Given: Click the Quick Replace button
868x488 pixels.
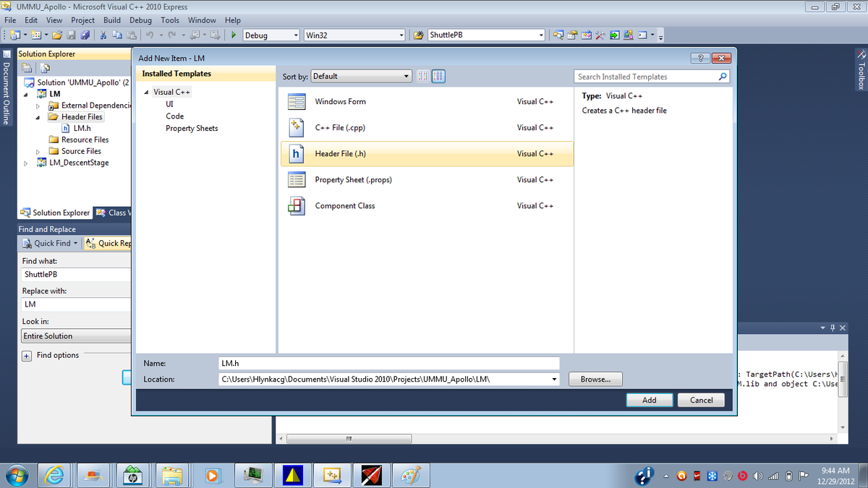Looking at the screenshot, I should pos(109,244).
